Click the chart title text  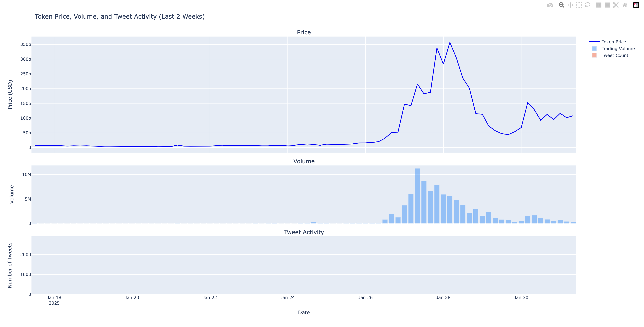pyautogui.click(x=119, y=16)
